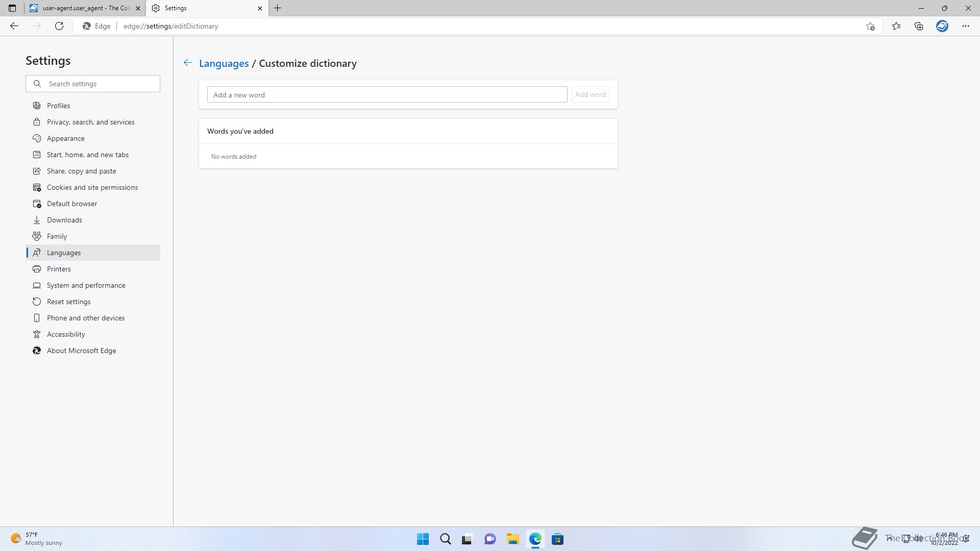Refresh the page with reload icon

tap(59, 26)
